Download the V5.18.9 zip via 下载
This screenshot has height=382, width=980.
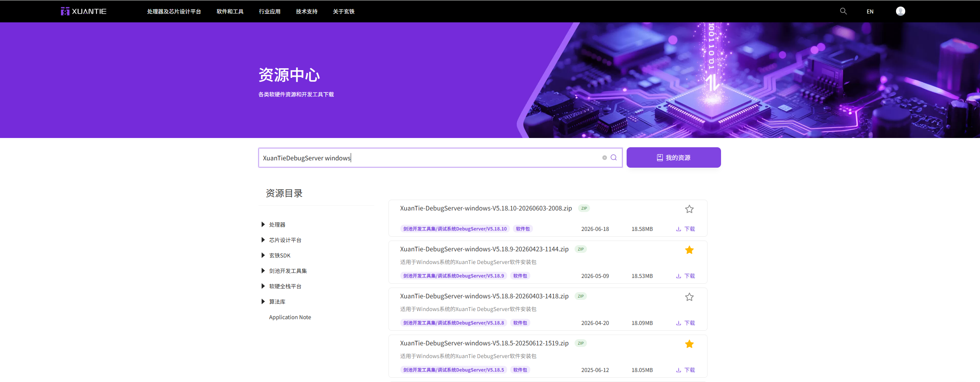point(686,276)
